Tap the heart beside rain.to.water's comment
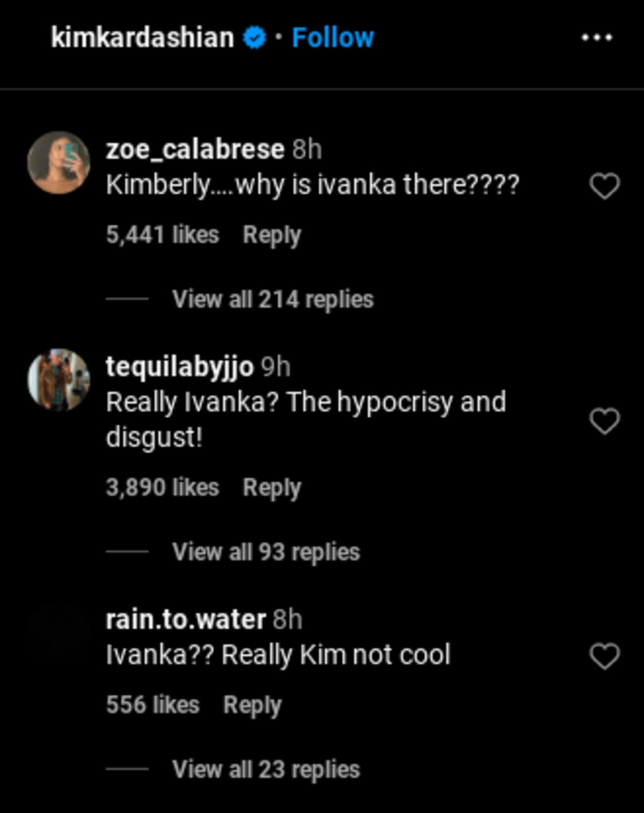Image resolution: width=644 pixels, height=813 pixels. tap(604, 655)
